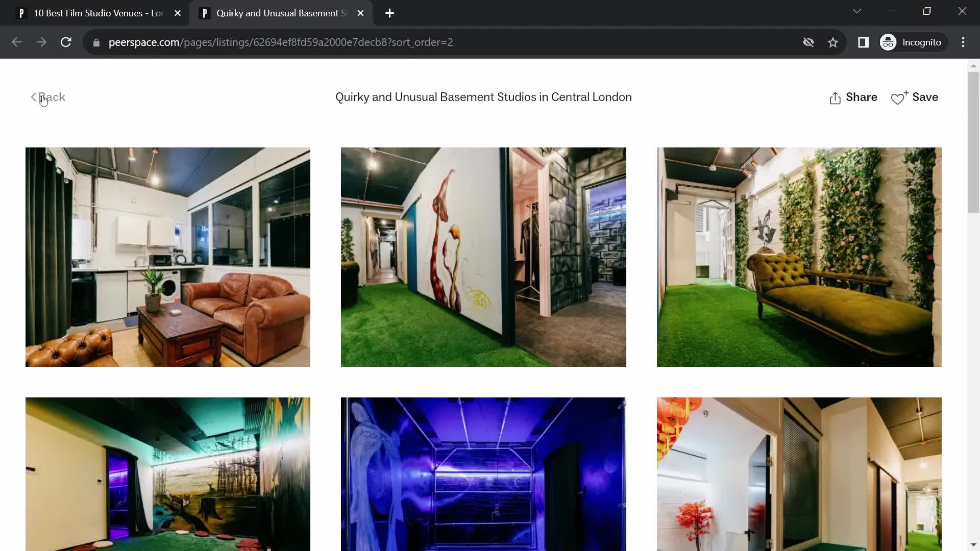Save this listing with heart icon

pos(914,97)
